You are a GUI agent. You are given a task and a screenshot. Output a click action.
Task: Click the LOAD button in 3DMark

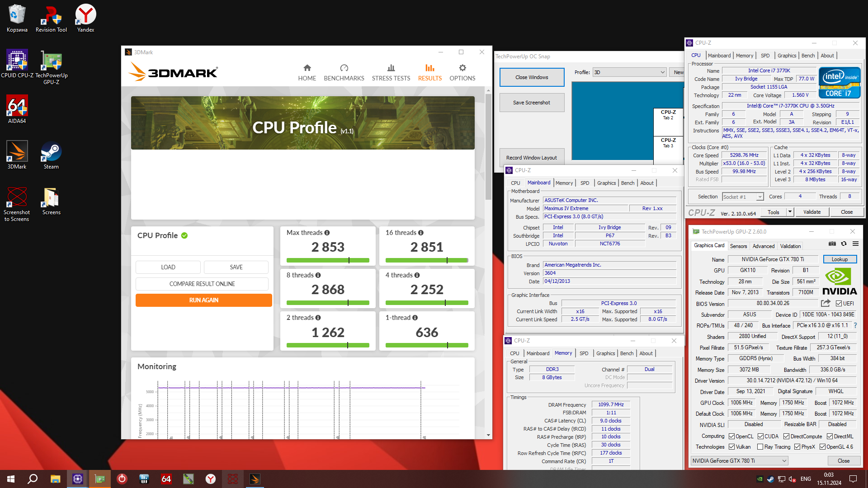(168, 267)
